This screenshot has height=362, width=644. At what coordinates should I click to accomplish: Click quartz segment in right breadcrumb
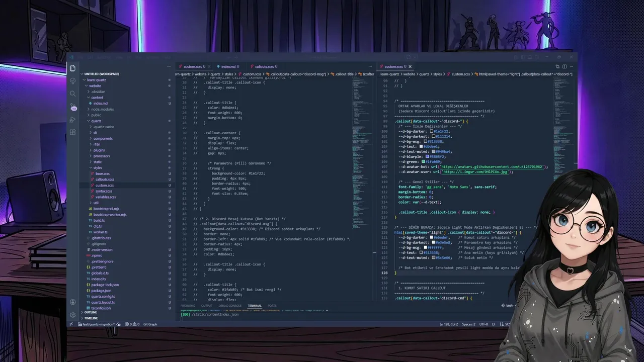coord(424,74)
